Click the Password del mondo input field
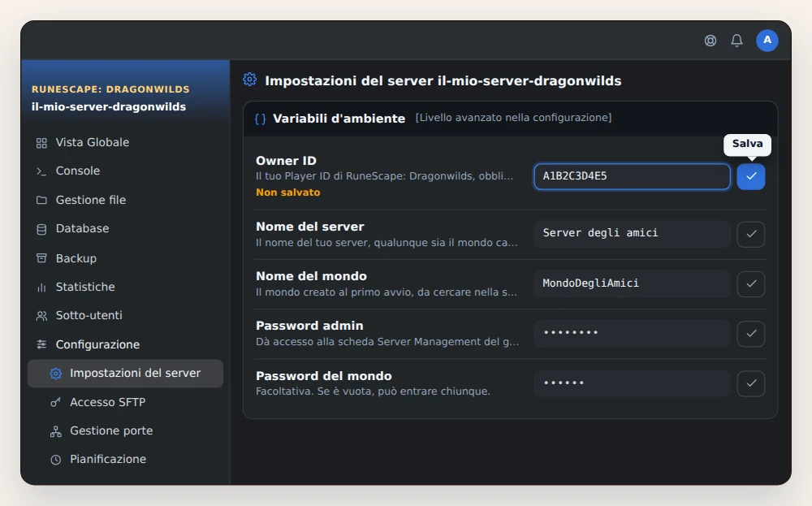Screen dimensions: 812x506 click(x=632, y=383)
